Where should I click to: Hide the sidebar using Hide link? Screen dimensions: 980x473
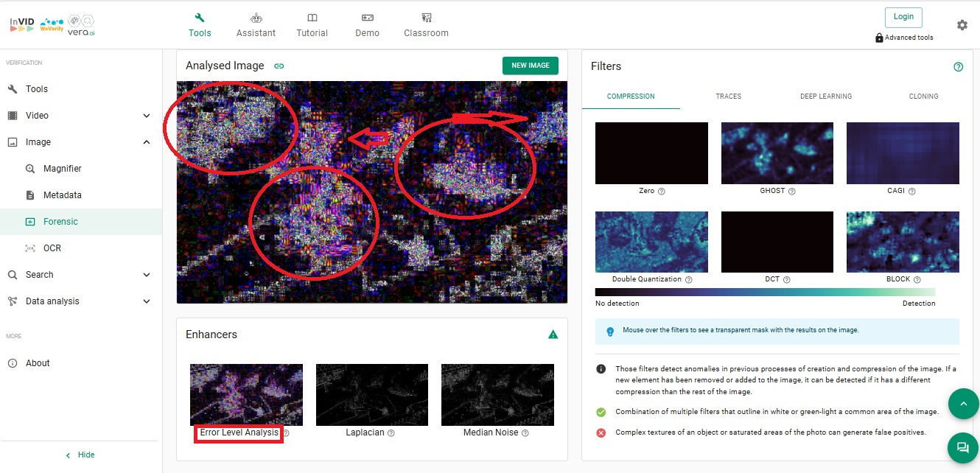click(x=80, y=455)
